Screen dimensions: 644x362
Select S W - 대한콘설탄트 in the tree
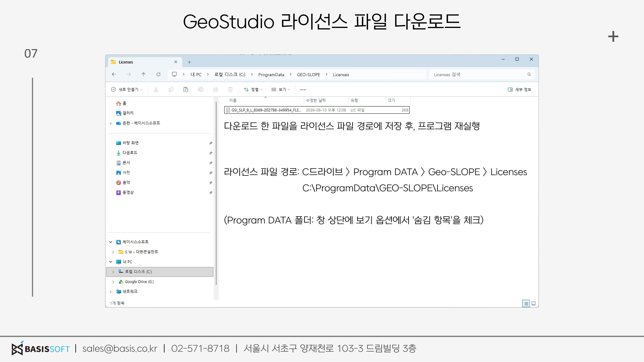[138, 252]
